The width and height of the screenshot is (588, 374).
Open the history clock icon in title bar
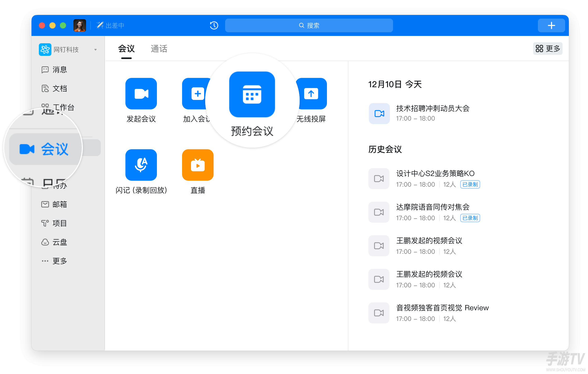(214, 25)
